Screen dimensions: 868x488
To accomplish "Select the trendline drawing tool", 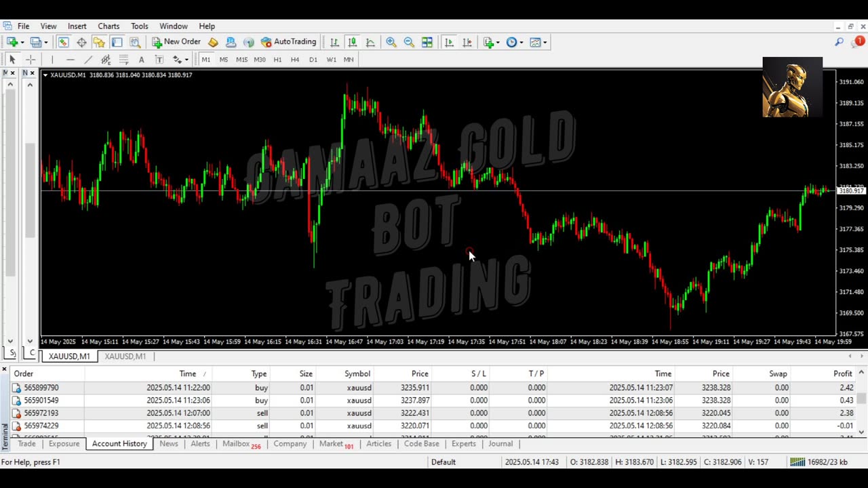I will [88, 60].
